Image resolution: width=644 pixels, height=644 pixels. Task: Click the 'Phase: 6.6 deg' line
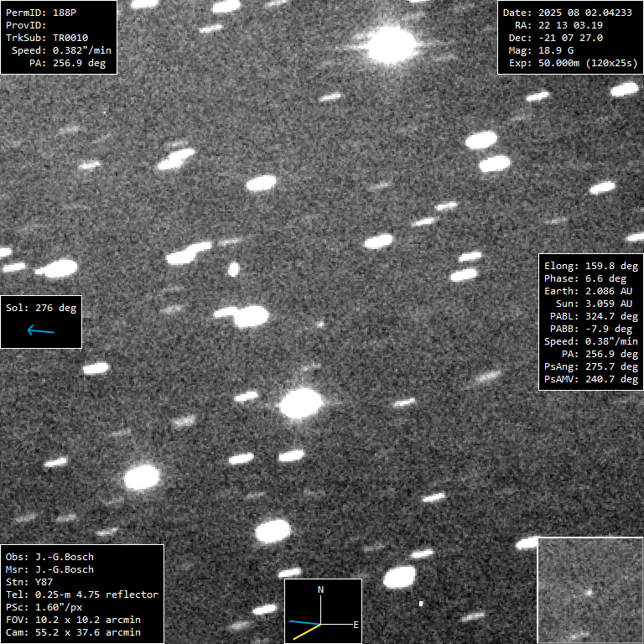(x=585, y=279)
